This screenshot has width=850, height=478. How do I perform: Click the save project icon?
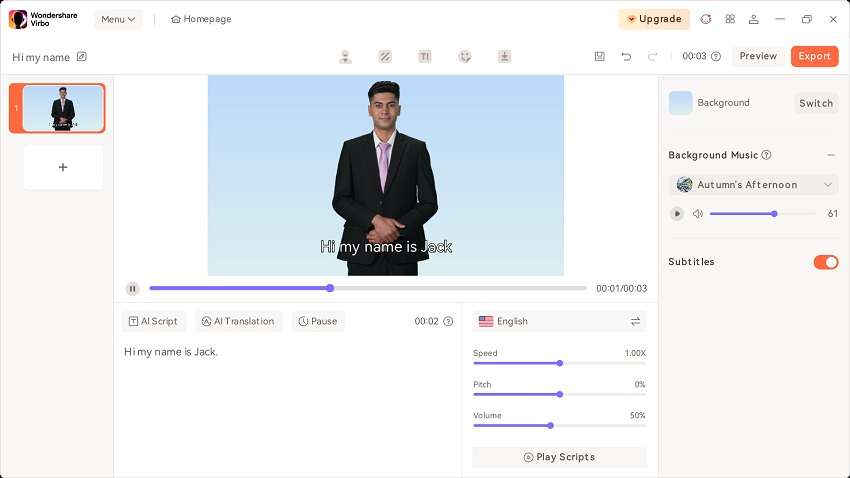tap(600, 56)
